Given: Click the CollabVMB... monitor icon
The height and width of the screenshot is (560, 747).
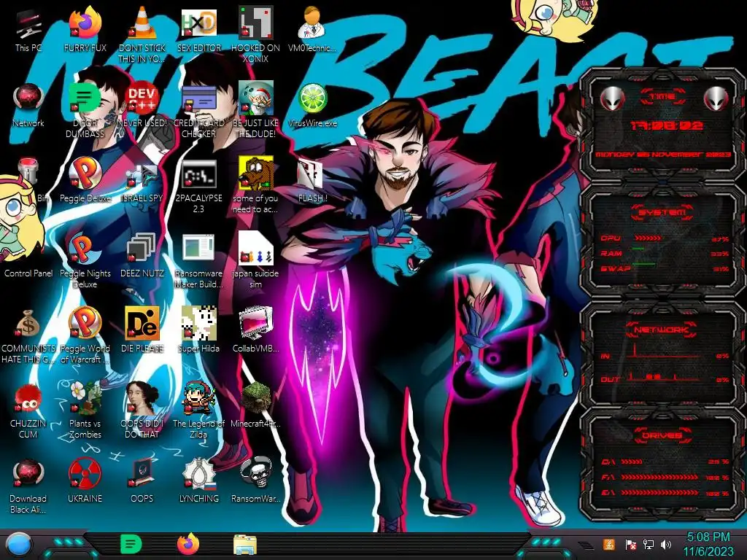Looking at the screenshot, I should (255, 323).
